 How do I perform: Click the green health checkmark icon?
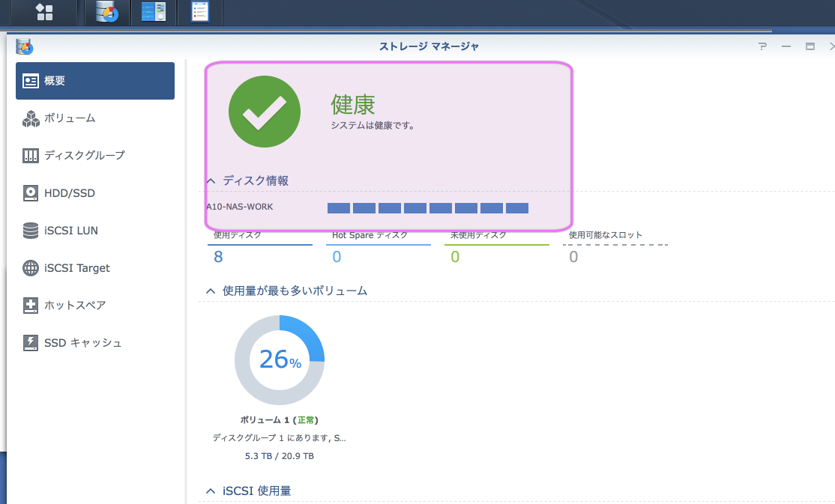click(264, 111)
